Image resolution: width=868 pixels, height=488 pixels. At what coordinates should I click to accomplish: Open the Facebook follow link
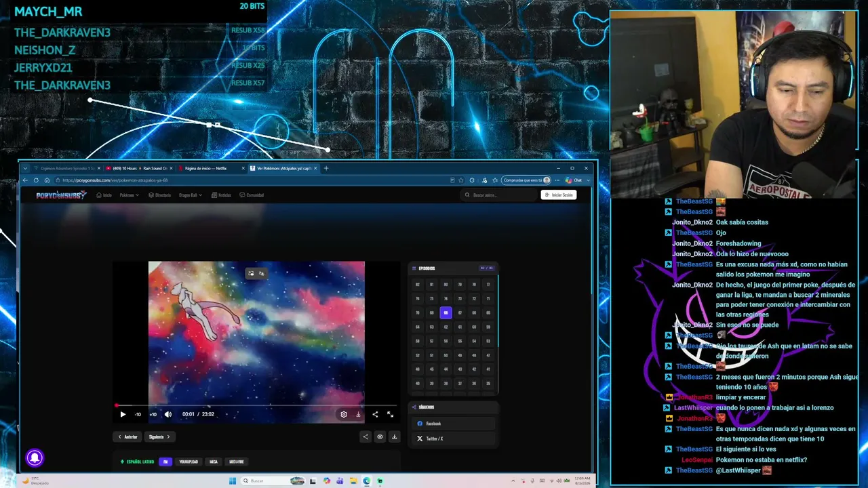click(x=453, y=424)
